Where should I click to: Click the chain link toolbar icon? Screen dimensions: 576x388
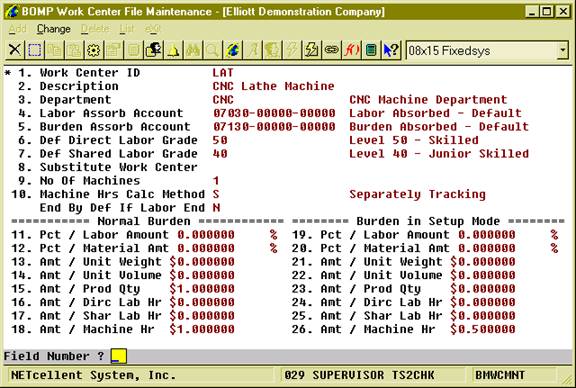pyautogui.click(x=331, y=50)
